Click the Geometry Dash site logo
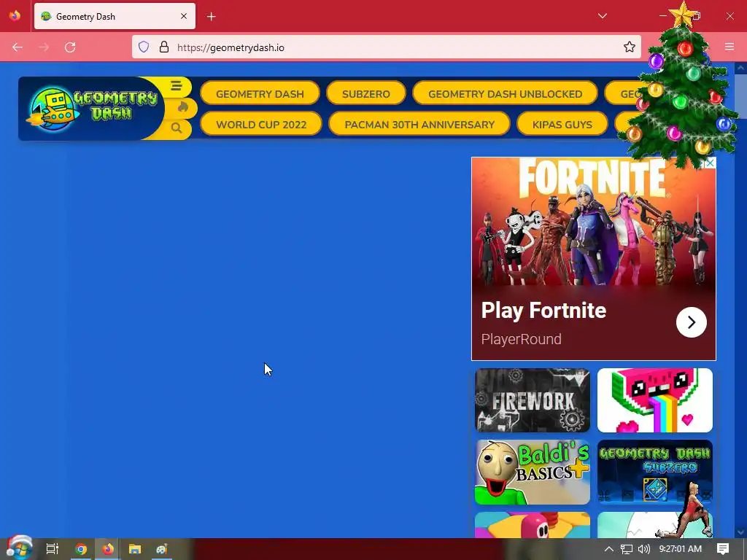Screen dimensions: 747x560 coord(93,108)
